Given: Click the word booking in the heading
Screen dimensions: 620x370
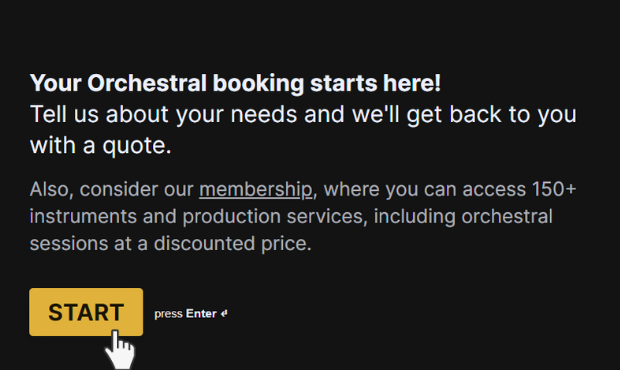Looking at the screenshot, I should [x=258, y=83].
